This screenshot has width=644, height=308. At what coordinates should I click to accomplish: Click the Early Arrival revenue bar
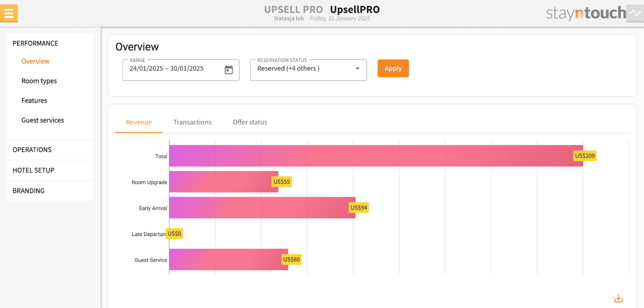point(262,208)
